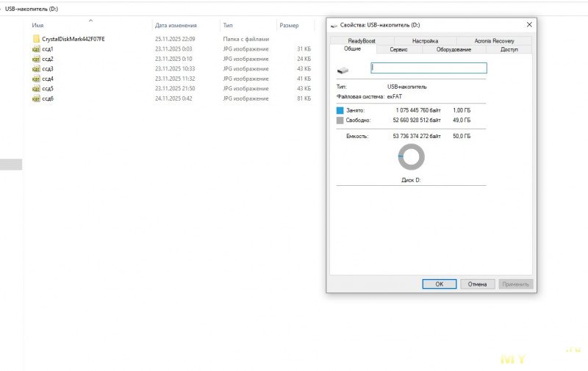Click the drive label text field
Viewport: 588px width, 371px height.
click(429, 68)
